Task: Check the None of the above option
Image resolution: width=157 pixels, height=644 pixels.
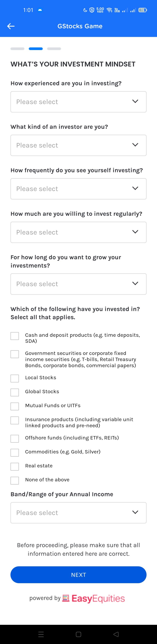Action: pos(15,481)
